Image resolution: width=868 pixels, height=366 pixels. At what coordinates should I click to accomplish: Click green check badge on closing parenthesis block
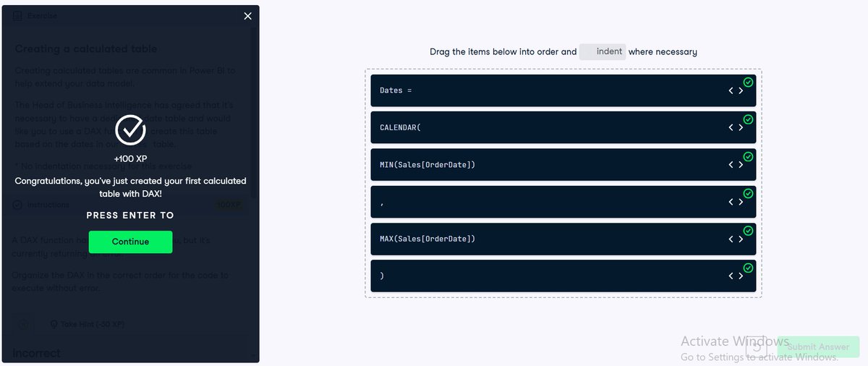coord(748,268)
